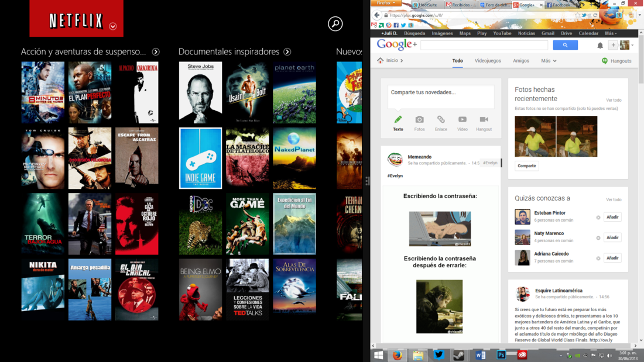Bookmark this page with the star icon

click(x=578, y=15)
